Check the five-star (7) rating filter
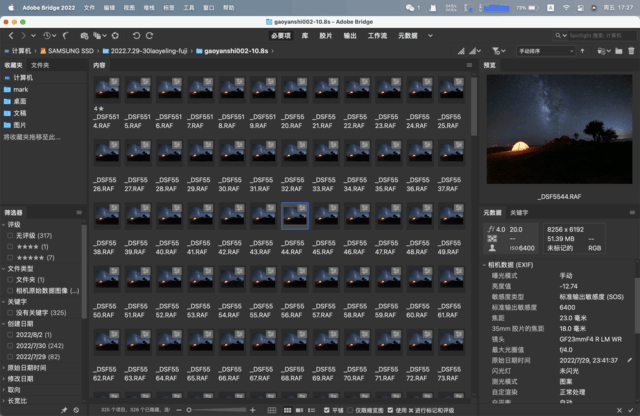The width and height of the screenshot is (640, 416). click(x=10, y=258)
